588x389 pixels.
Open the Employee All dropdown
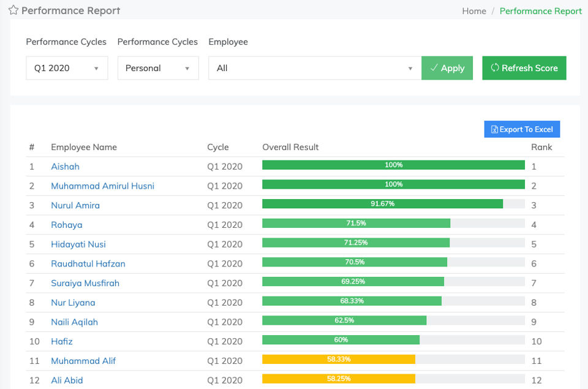[315, 68]
